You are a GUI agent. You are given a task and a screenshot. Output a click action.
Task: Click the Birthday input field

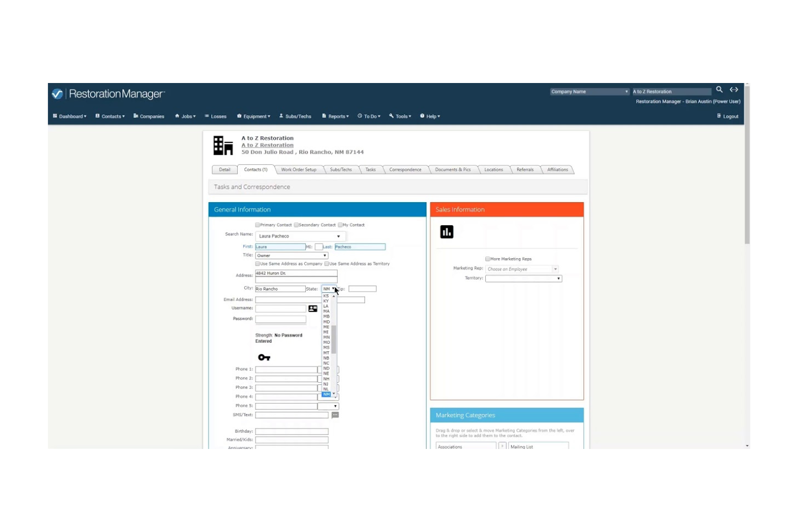click(x=292, y=432)
